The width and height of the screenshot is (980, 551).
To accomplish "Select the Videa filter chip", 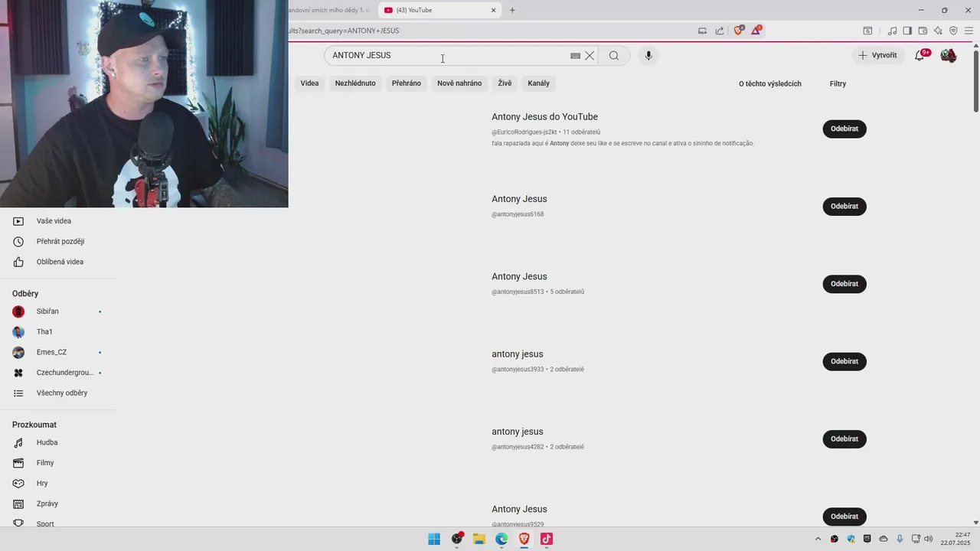I will tap(309, 83).
